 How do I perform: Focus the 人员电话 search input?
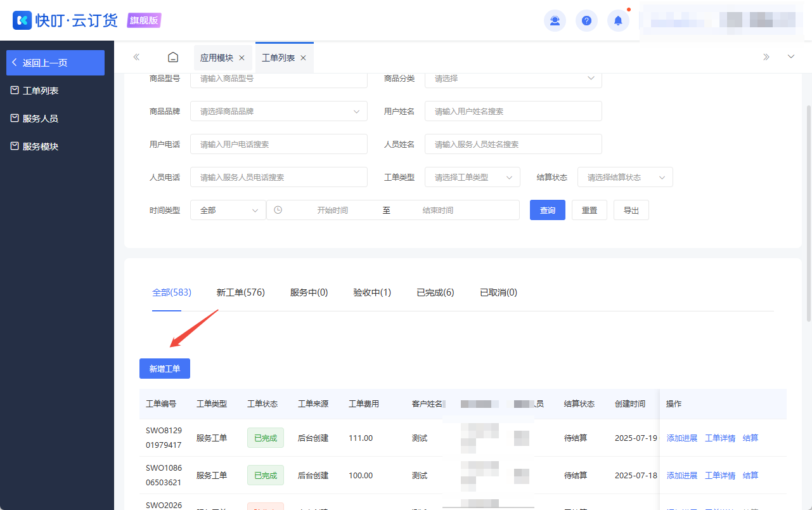tap(279, 177)
